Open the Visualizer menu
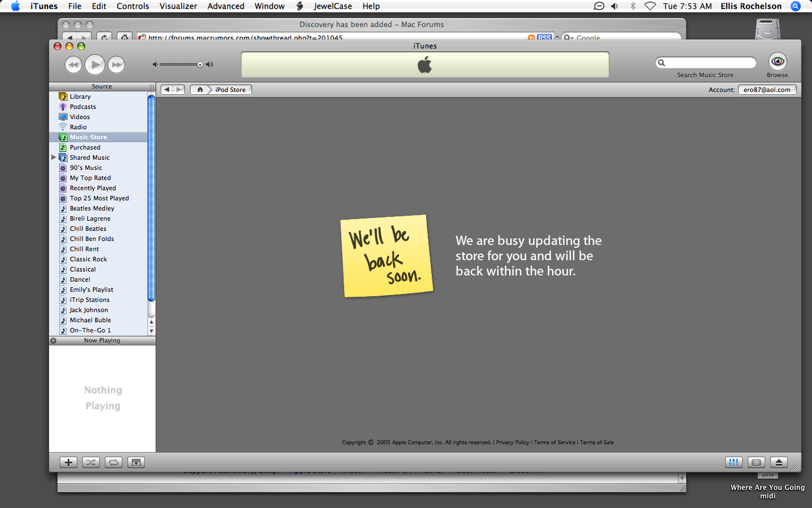 pyautogui.click(x=178, y=6)
